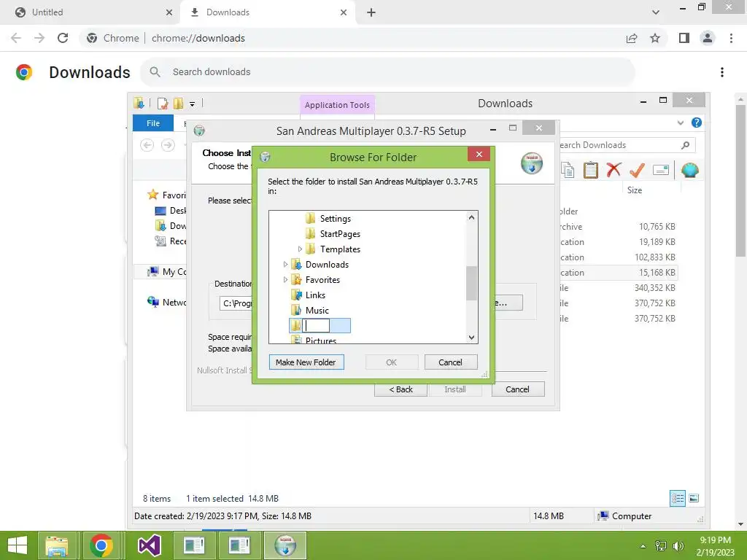Switch to large icons view icon
The width and height of the screenshot is (747, 560).
tap(694, 499)
